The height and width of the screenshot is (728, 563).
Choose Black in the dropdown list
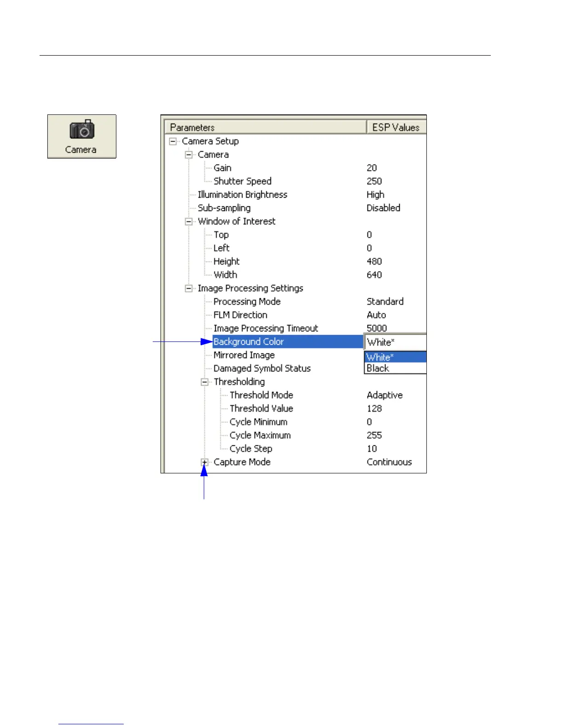[396, 368]
